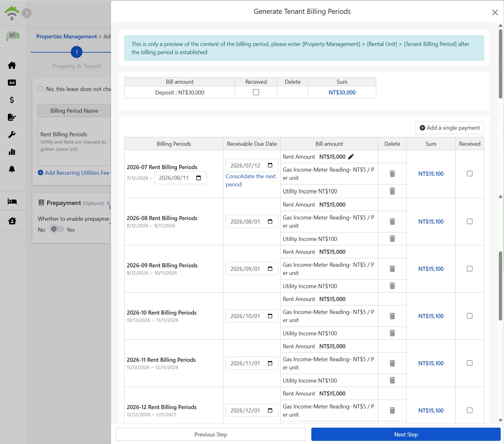Mark 2026-07 billing period as received
Image resolution: width=504 pixels, height=444 pixels.
[x=469, y=174]
